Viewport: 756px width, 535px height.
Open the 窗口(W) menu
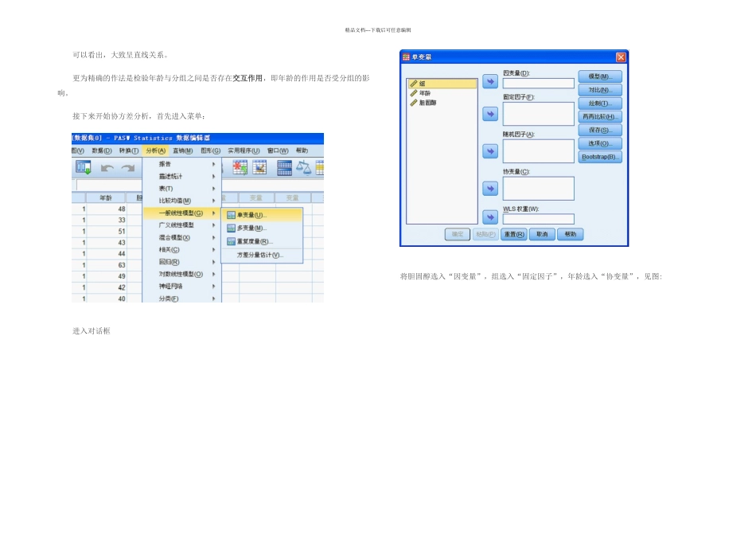278,151
